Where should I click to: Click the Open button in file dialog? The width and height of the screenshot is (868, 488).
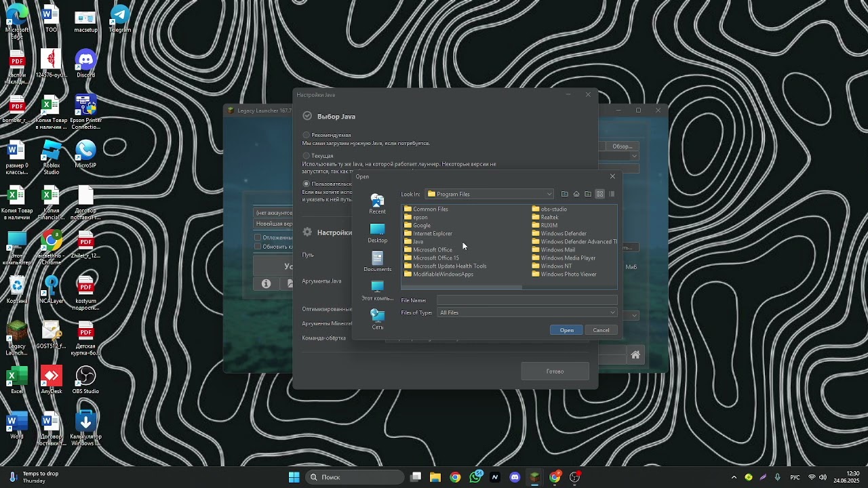pyautogui.click(x=566, y=330)
